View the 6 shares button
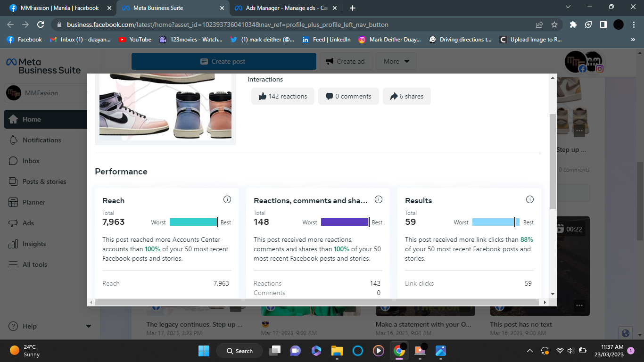This screenshot has height=362, width=644. pyautogui.click(x=407, y=96)
